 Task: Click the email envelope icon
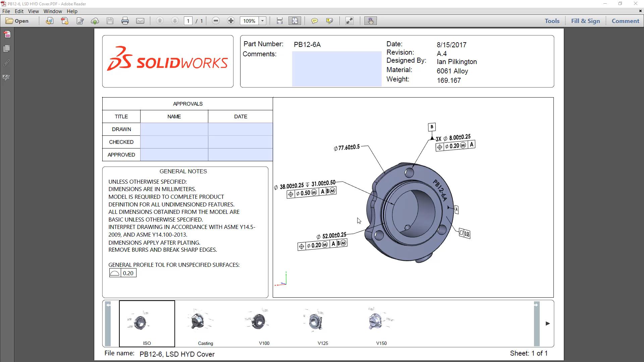[140, 21]
